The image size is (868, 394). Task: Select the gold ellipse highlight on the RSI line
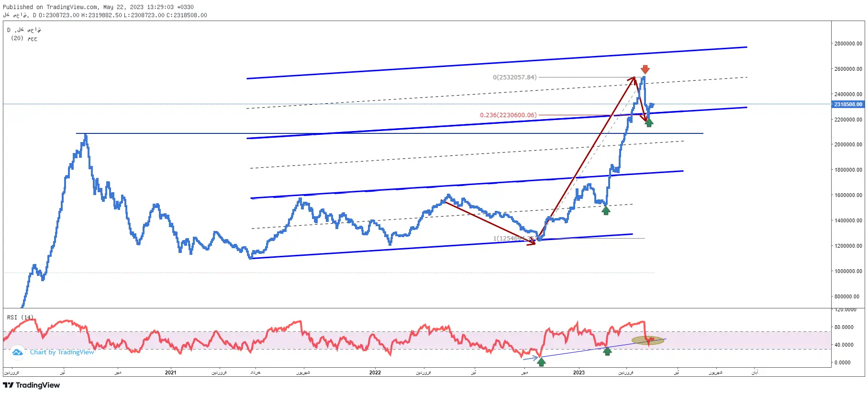pos(648,340)
